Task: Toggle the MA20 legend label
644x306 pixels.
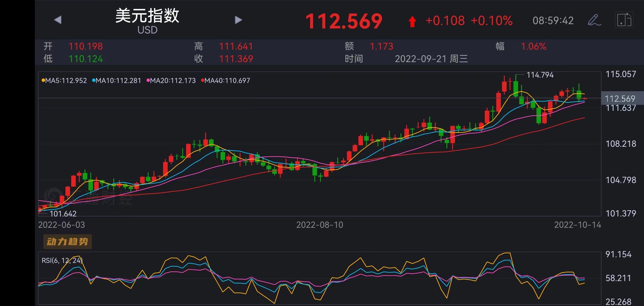Action: (x=171, y=81)
